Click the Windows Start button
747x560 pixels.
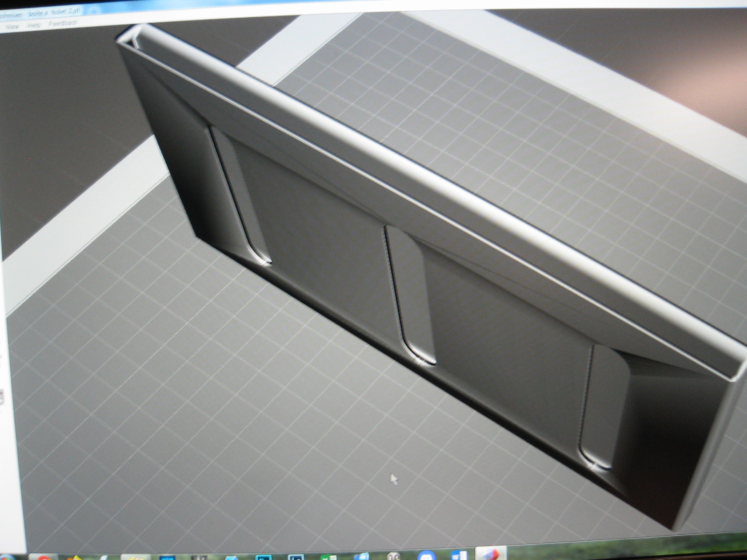point(7,557)
